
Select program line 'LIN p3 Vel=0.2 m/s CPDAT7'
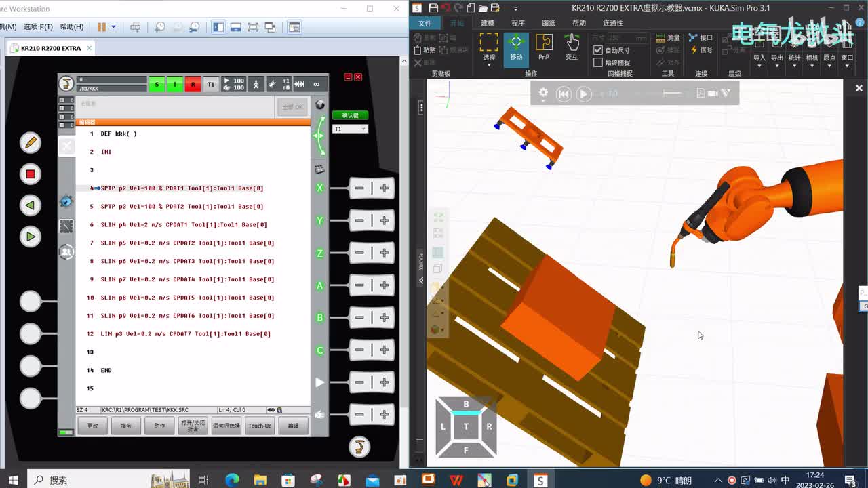185,333
